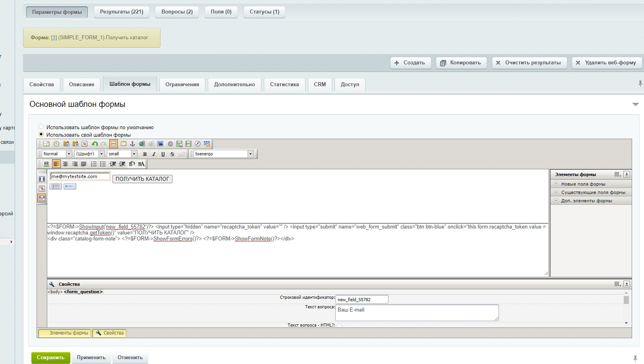This screenshot has height=364, width=644.
Task: Click properties panel scrollbar down arrow
Action: pyautogui.click(x=626, y=323)
